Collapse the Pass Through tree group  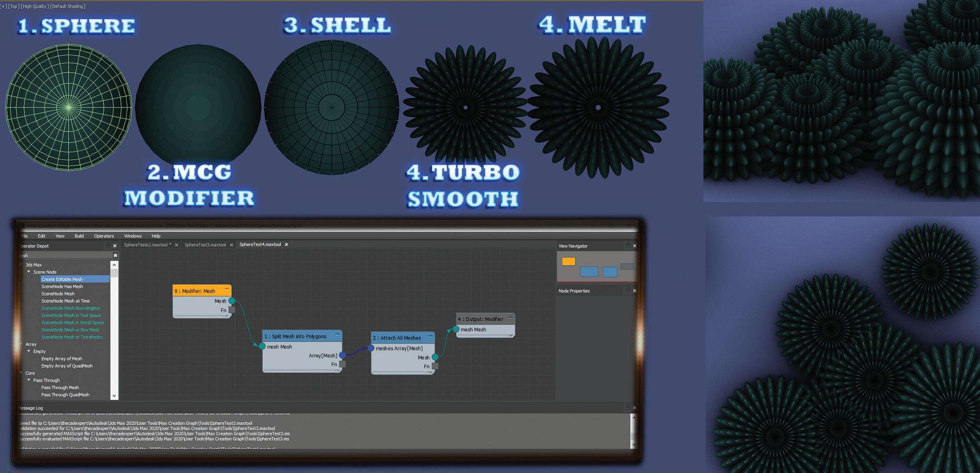29,380
